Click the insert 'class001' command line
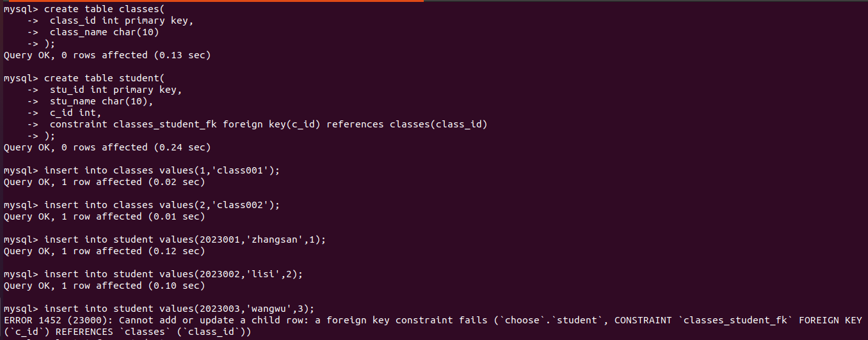Viewport: 868px width, 340px height. (162, 170)
